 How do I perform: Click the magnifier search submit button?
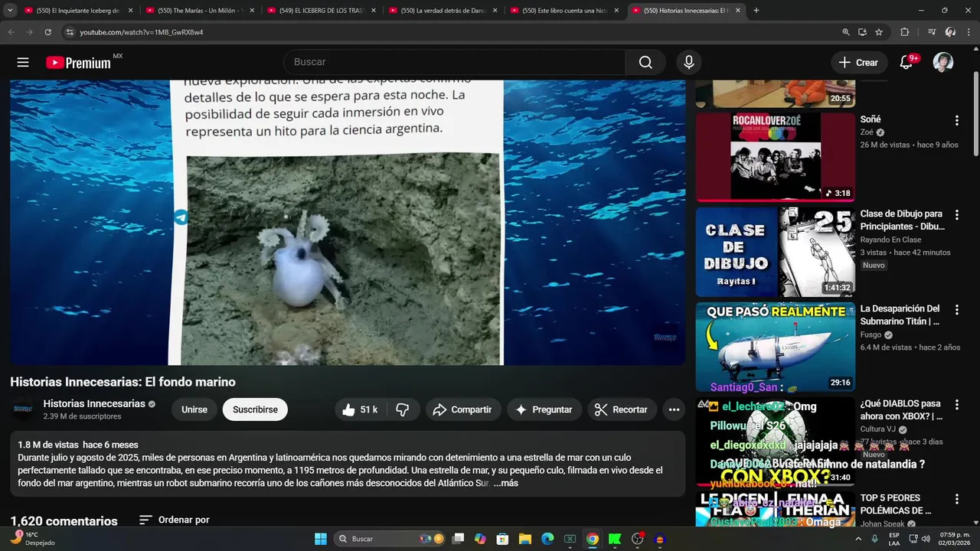(645, 63)
